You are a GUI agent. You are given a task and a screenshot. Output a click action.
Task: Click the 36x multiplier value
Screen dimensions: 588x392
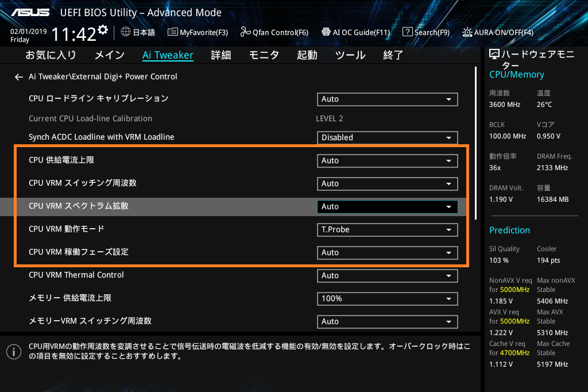click(x=494, y=168)
